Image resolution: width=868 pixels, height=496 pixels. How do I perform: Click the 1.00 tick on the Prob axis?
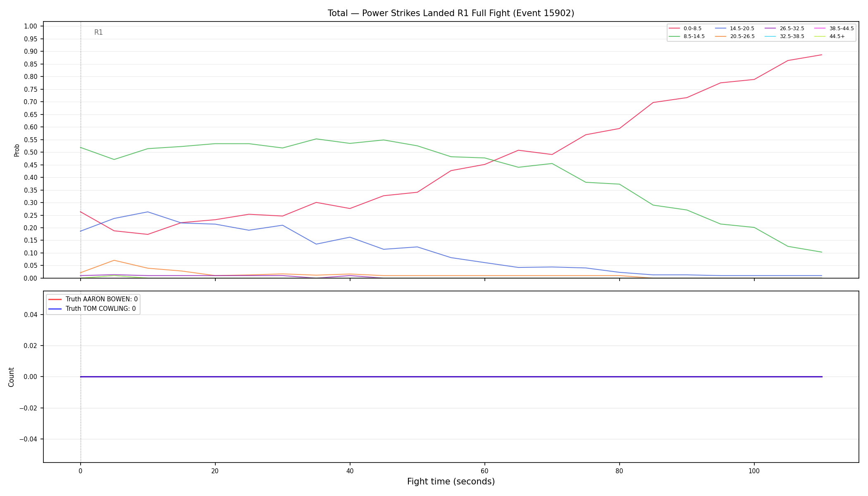[31, 26]
